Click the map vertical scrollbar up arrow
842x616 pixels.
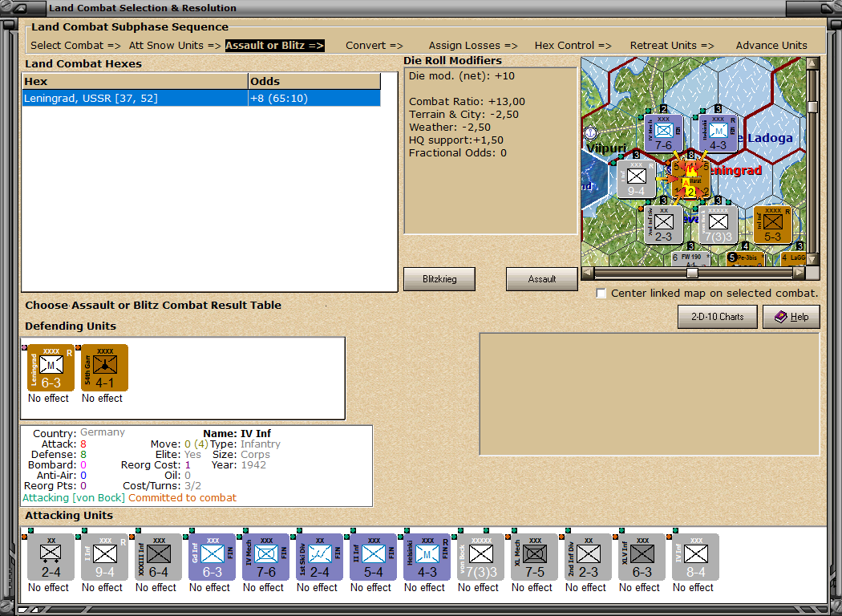(812, 64)
